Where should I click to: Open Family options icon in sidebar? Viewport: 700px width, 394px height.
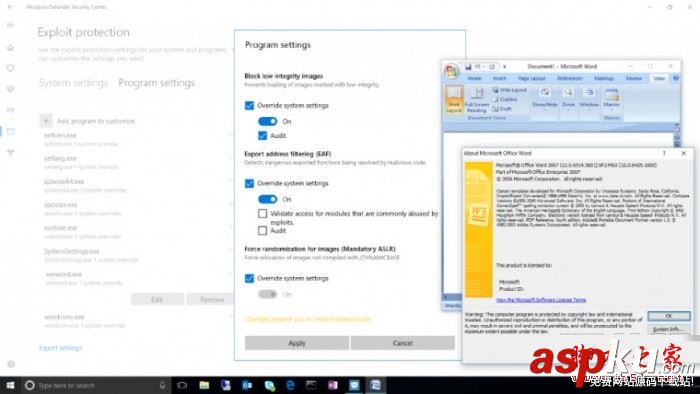click(11, 152)
